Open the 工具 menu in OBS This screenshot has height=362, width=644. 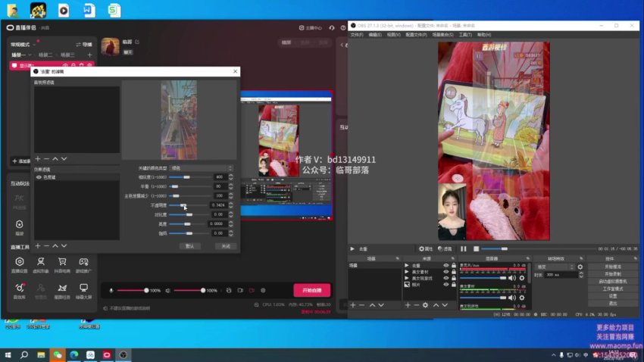tap(464, 35)
